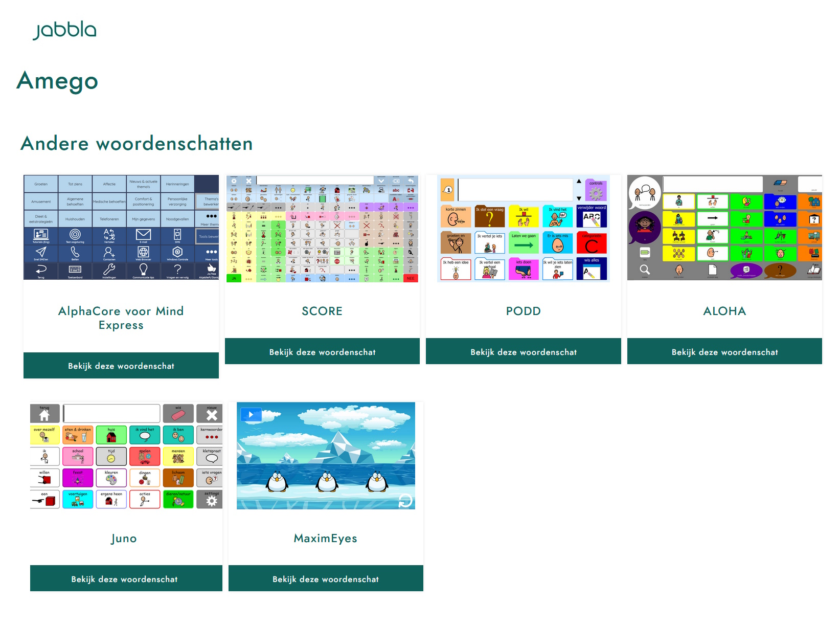Click the controls gear in PODD thumbnail
The image size is (840, 626).
(x=596, y=193)
